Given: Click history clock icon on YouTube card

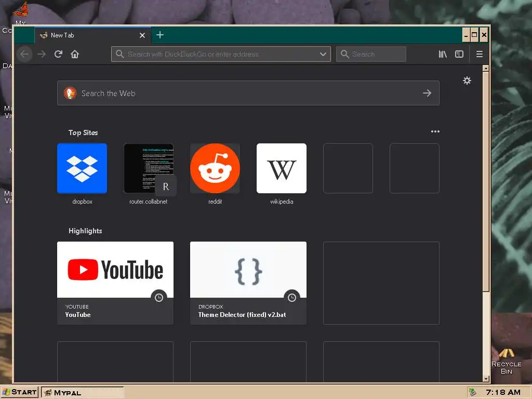Looking at the screenshot, I should [159, 298].
